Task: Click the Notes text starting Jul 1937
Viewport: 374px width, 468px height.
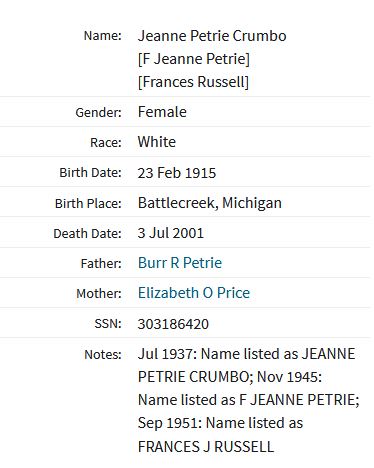Action: [248, 400]
